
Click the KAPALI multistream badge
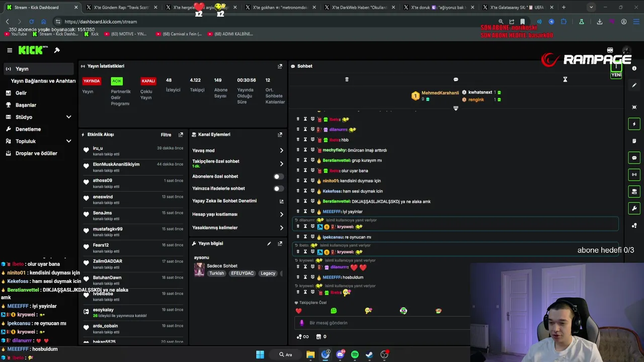148,81
